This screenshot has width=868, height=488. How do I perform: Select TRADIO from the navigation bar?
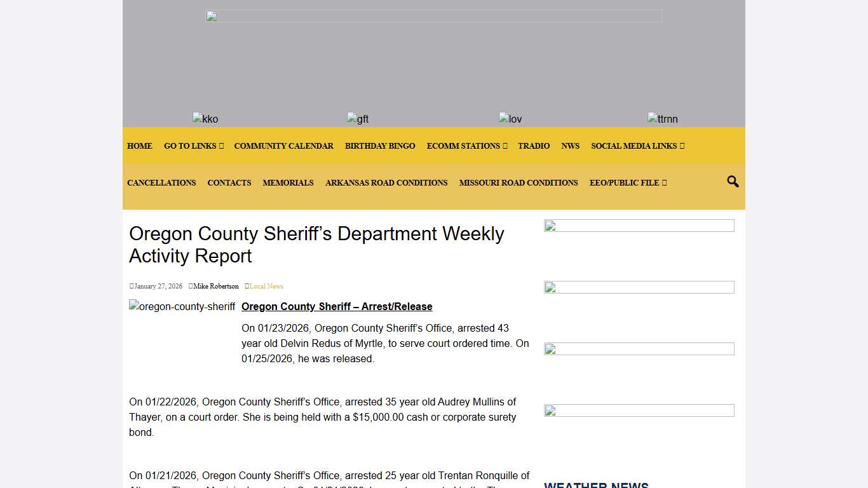(534, 146)
